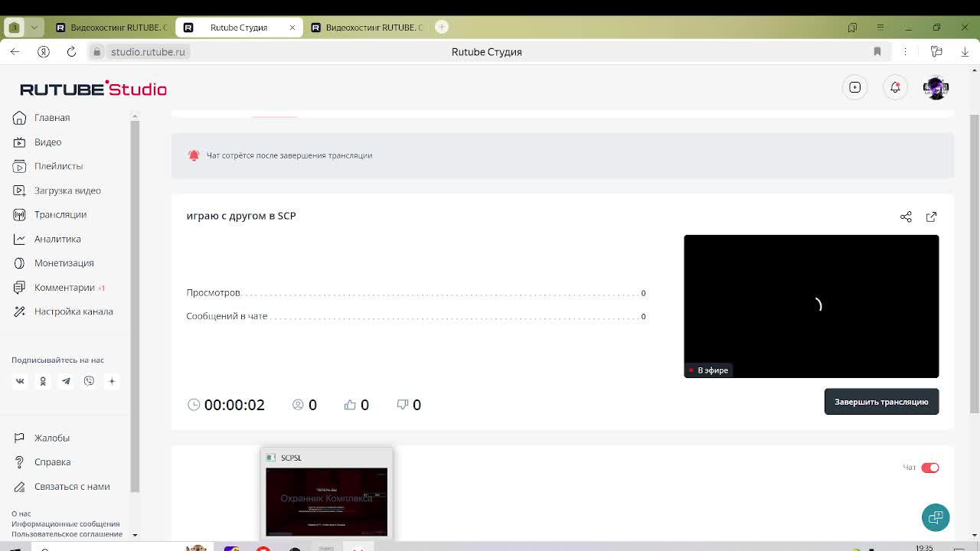The height and width of the screenshot is (551, 980).
Task: Open a new browser tab
Action: tap(442, 27)
